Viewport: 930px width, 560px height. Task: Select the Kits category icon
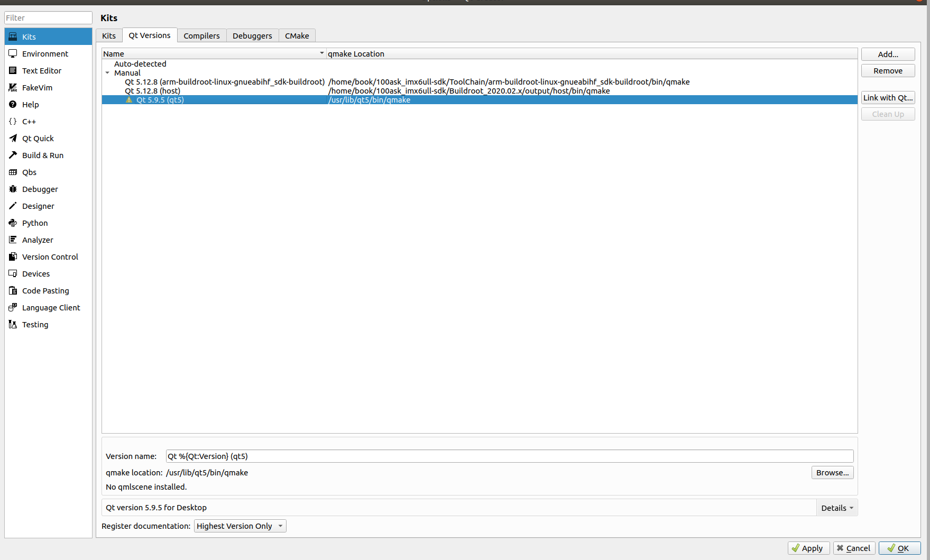[13, 36]
